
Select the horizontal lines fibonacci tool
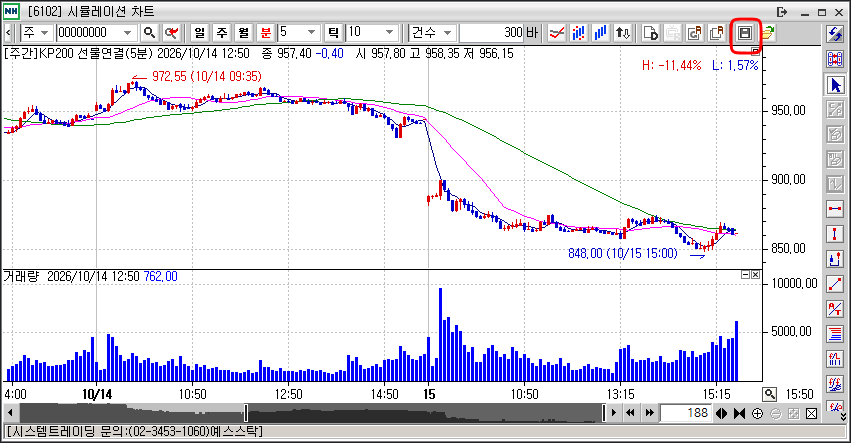tap(835, 334)
